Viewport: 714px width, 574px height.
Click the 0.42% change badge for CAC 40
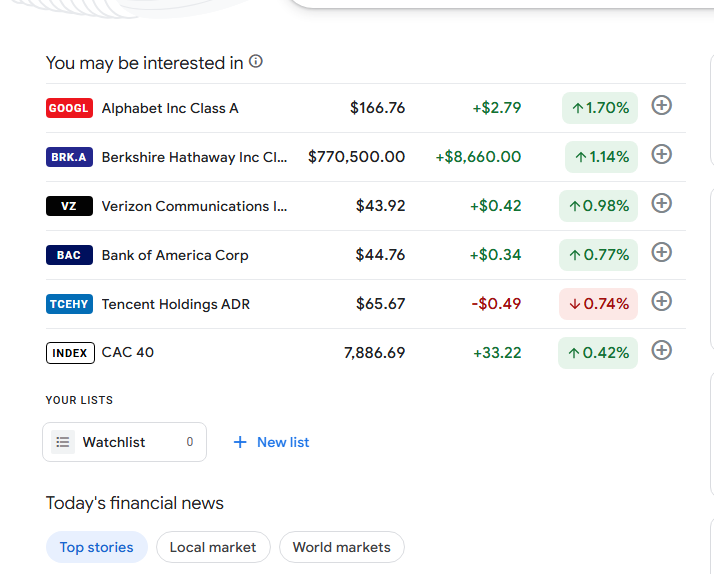tap(598, 353)
